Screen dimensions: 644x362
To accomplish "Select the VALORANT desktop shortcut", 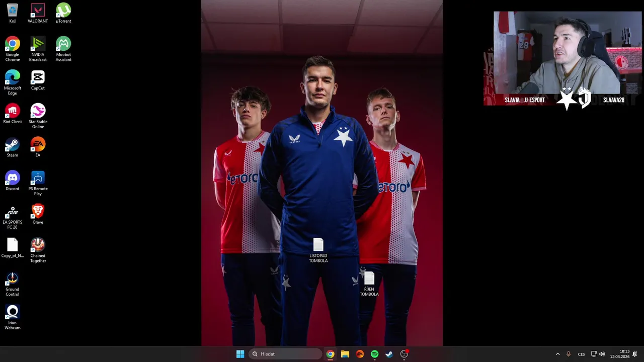I will coord(38,14).
